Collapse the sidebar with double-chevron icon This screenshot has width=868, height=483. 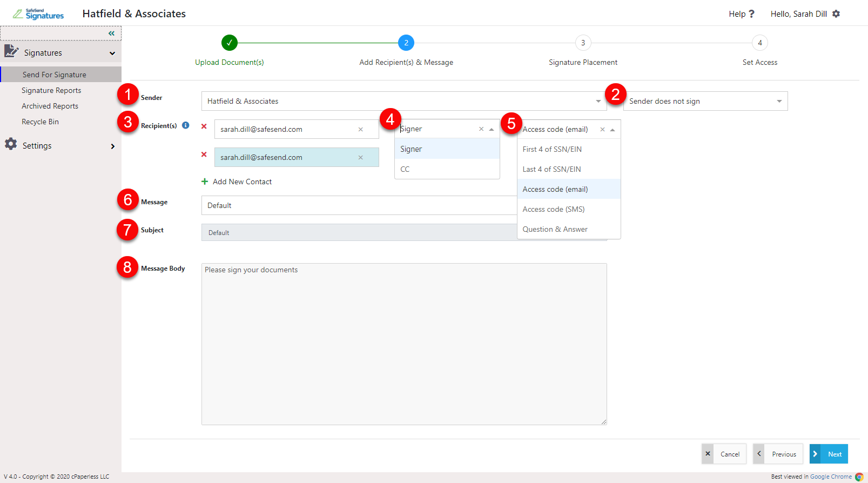[111, 33]
